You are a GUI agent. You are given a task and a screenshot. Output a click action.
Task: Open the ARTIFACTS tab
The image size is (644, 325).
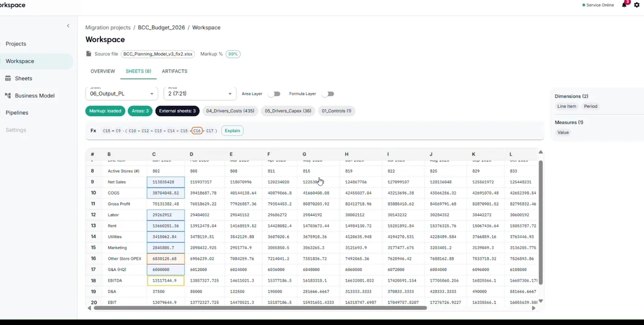(174, 71)
